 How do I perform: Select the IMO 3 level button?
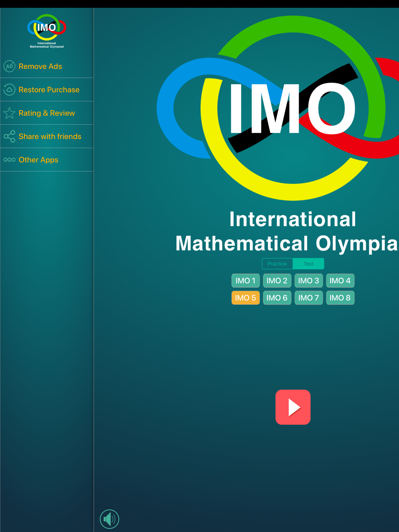pos(309,280)
